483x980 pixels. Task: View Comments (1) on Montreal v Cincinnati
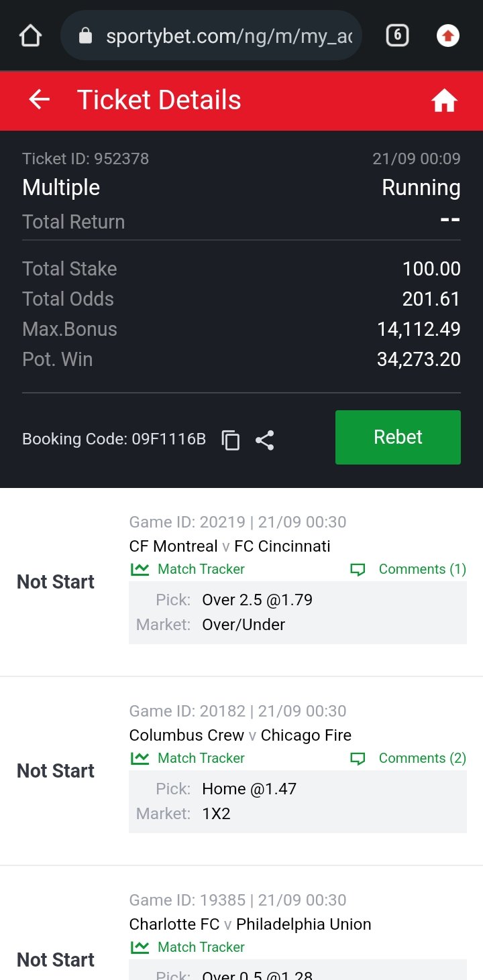[x=422, y=569]
